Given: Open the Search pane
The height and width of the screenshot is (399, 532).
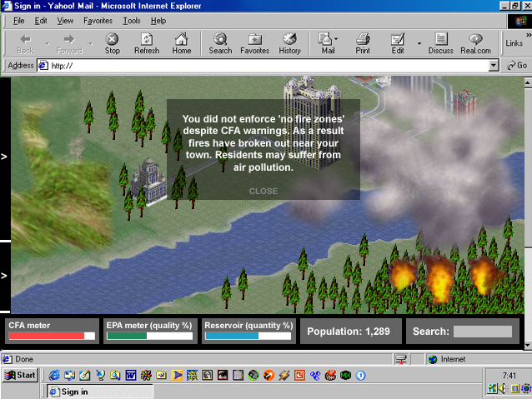Looking at the screenshot, I should (x=220, y=43).
